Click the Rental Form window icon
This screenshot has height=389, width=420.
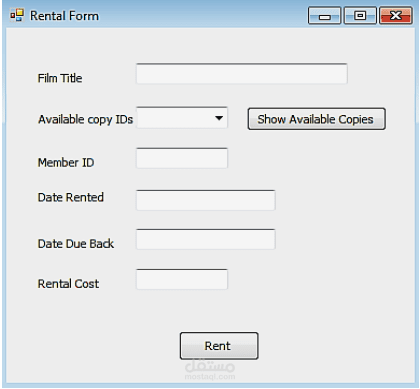click(17, 15)
